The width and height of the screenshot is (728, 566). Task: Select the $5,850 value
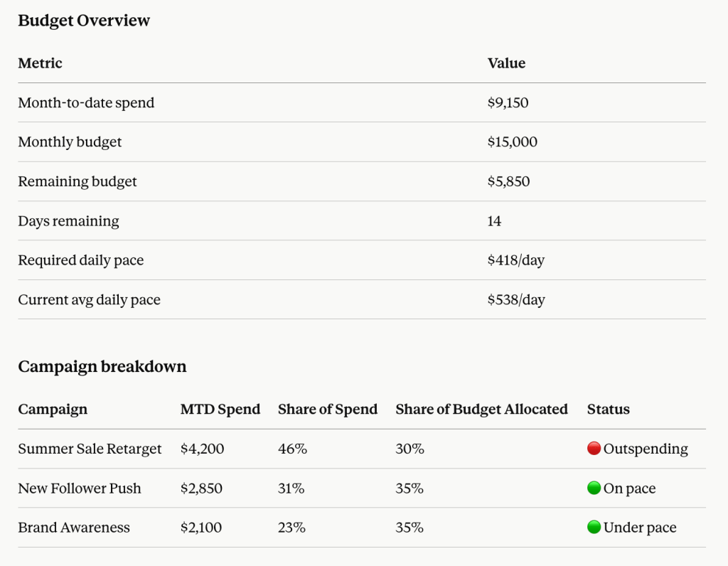click(509, 181)
